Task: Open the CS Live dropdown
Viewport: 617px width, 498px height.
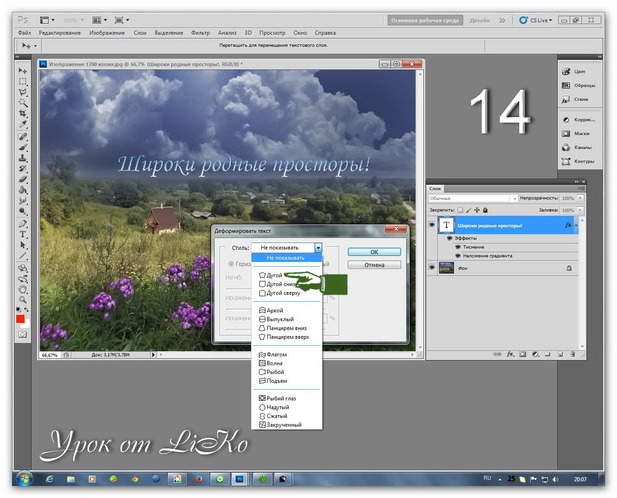Action: [x=536, y=20]
